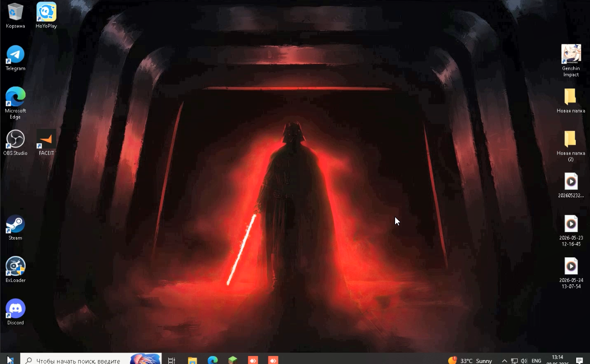Select the folder named Новая папка
Screen dimensions: 590x364
click(x=571, y=100)
